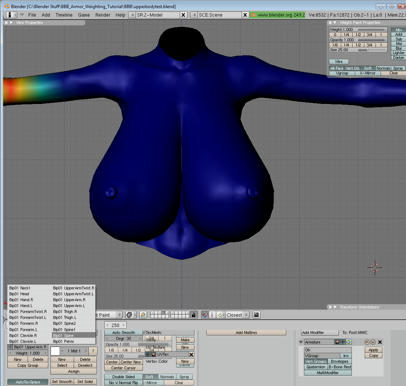
Task: Delete the SR:2-Model screen layout
Action: click(183, 15)
